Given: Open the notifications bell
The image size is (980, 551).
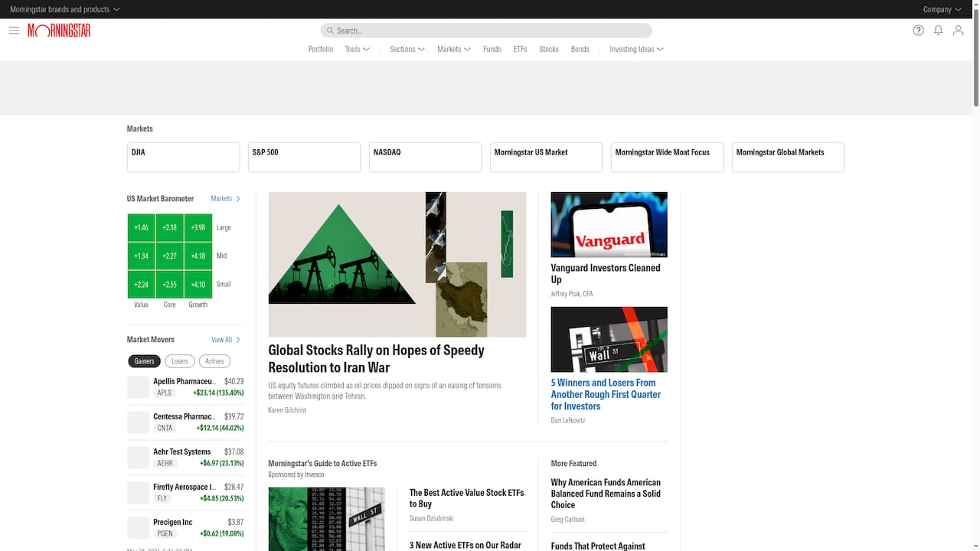Looking at the screenshot, I should click(x=938, y=31).
